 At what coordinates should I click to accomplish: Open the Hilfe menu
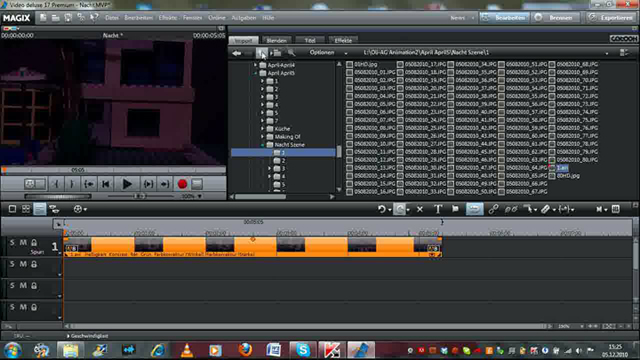point(268,18)
